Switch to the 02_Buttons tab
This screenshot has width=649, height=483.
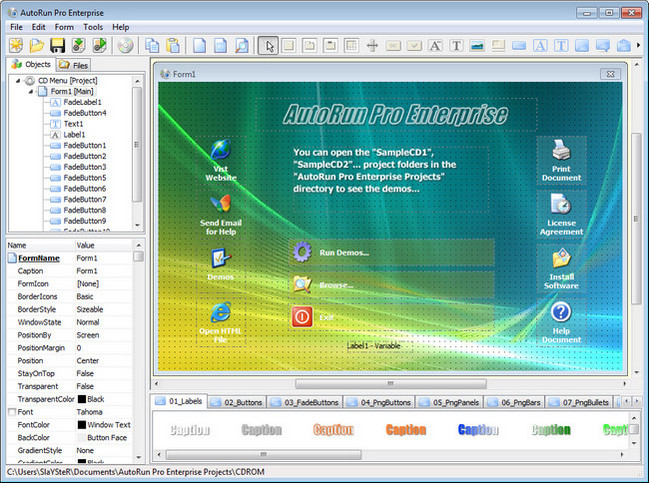point(237,402)
